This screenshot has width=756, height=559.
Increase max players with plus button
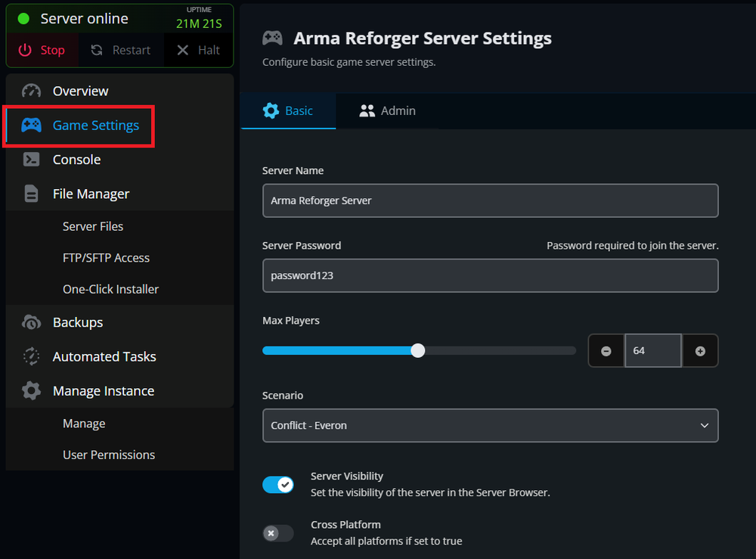point(700,351)
